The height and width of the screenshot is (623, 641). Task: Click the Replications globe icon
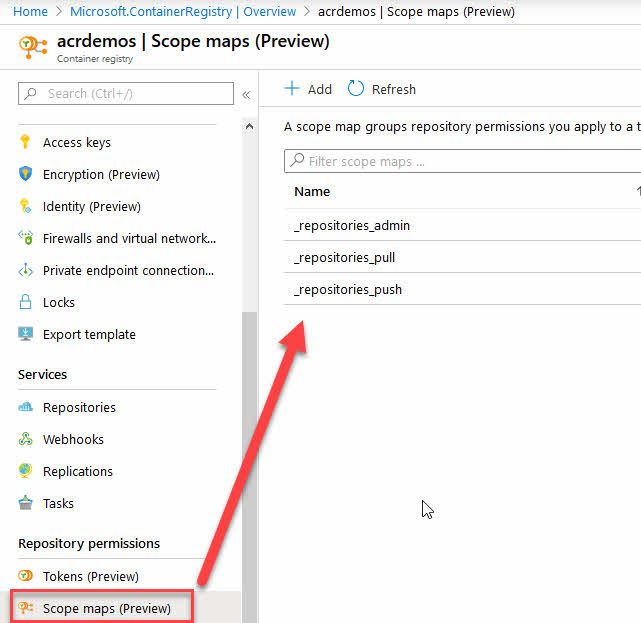pyautogui.click(x=26, y=471)
